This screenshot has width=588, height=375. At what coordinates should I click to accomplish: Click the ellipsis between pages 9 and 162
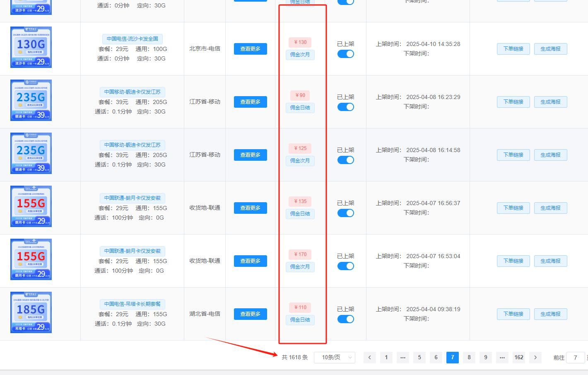tap(502, 357)
